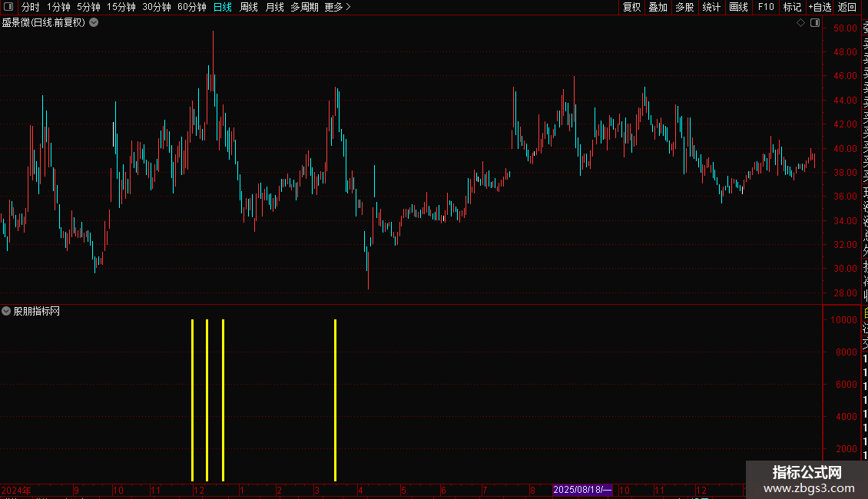The height and width of the screenshot is (499, 868).
Task: Click the 复权 adjustment button
Action: coord(631,7)
